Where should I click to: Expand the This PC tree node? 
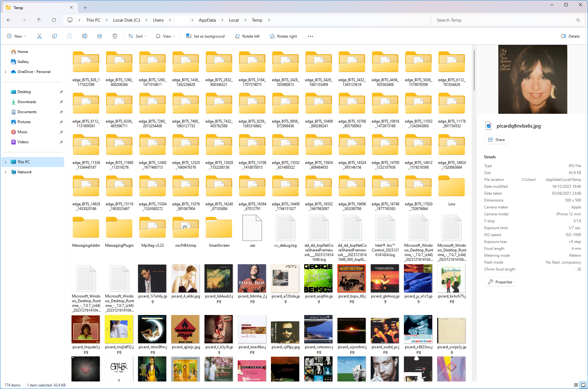click(5, 162)
